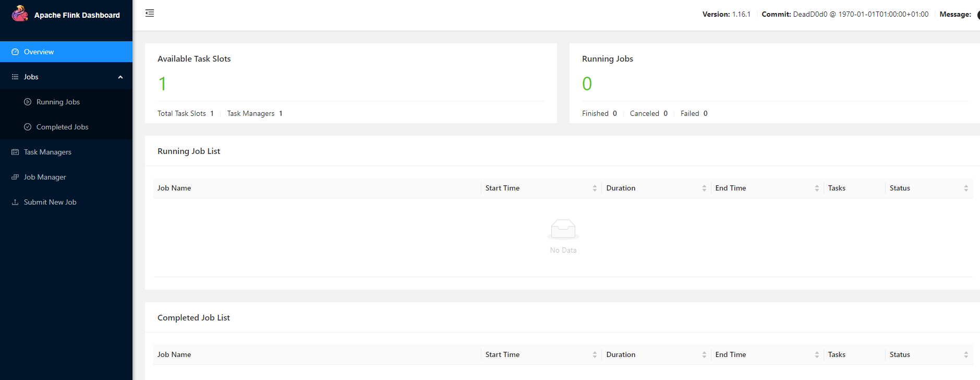The height and width of the screenshot is (380, 980).
Task: Sort running jobs by Status arrows
Action: 966,188
